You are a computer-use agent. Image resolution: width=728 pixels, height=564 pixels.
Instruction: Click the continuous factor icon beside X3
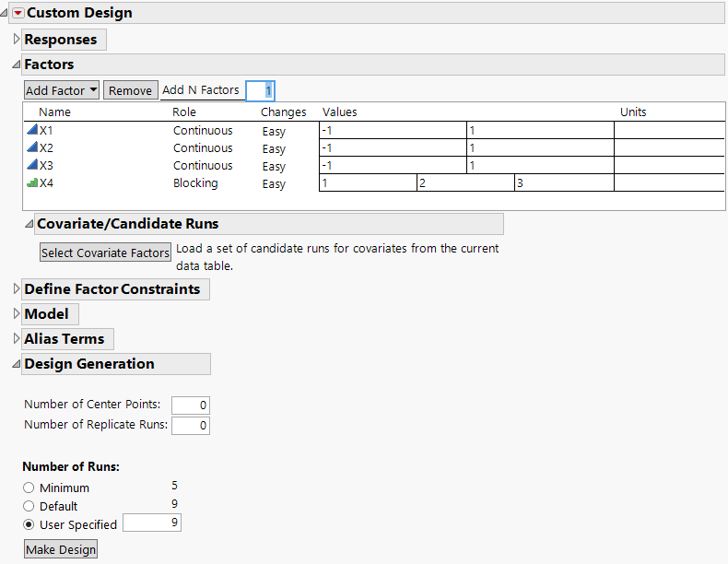[32, 166]
